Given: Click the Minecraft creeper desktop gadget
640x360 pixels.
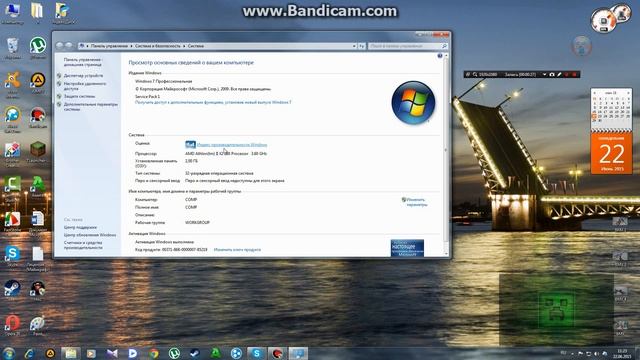Looking at the screenshot, I should 556,310.
